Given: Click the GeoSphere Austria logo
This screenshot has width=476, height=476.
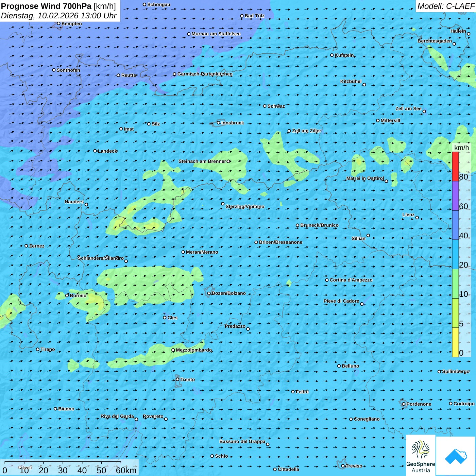Looking at the screenshot, I should pyautogui.click(x=421, y=455).
